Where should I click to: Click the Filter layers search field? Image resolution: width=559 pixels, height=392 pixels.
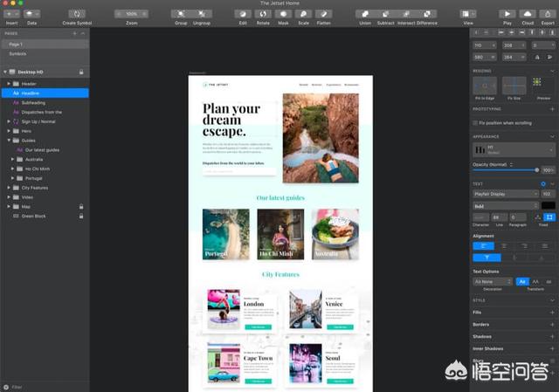[45, 387]
